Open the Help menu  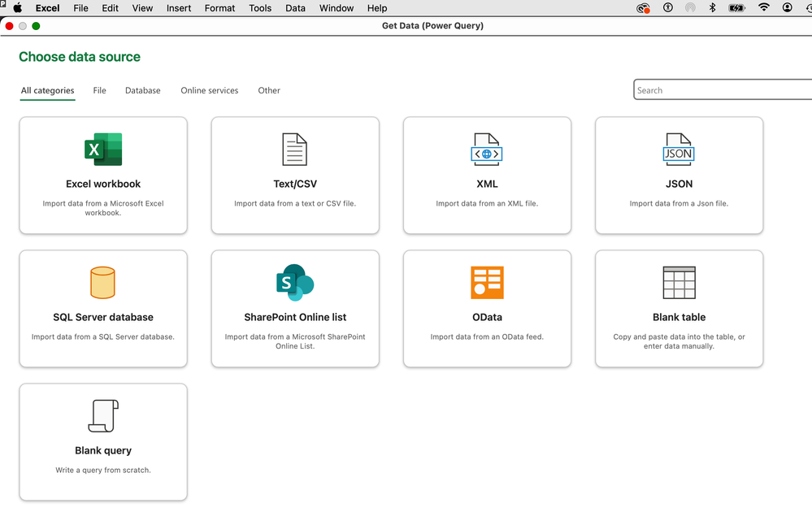[377, 8]
